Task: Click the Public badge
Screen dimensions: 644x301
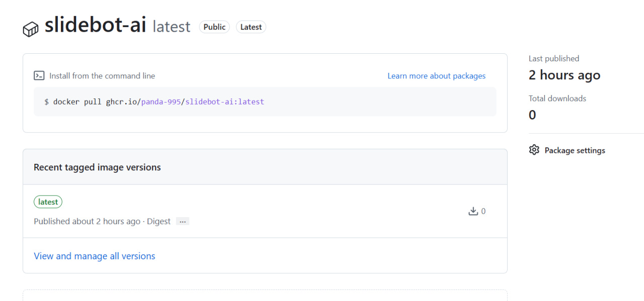Action: pyautogui.click(x=214, y=27)
